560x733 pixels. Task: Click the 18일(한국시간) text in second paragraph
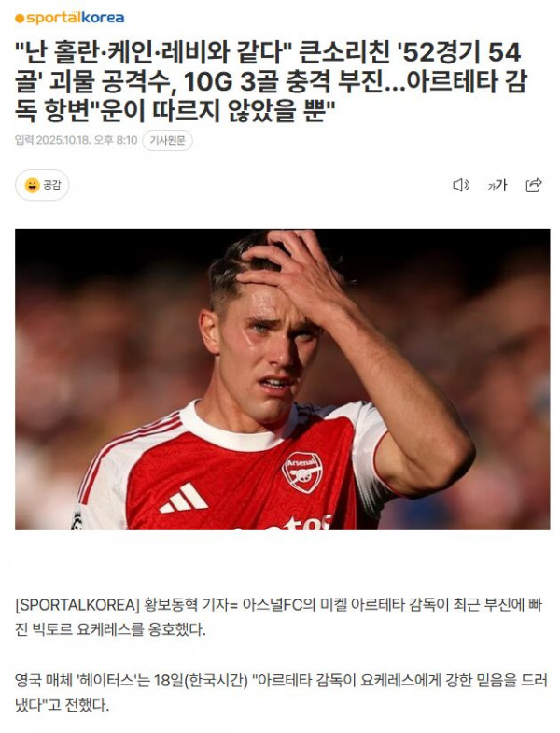[200, 680]
